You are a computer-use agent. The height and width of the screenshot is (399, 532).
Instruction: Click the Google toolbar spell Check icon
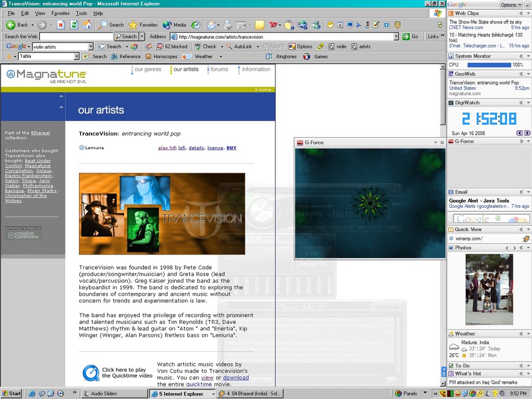click(x=198, y=46)
